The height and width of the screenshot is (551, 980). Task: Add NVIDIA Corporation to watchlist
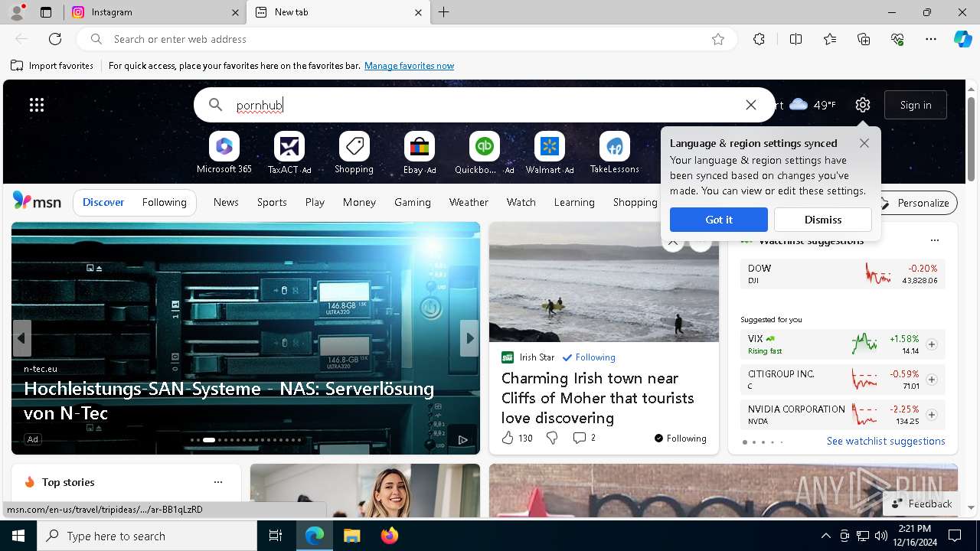[932, 415]
